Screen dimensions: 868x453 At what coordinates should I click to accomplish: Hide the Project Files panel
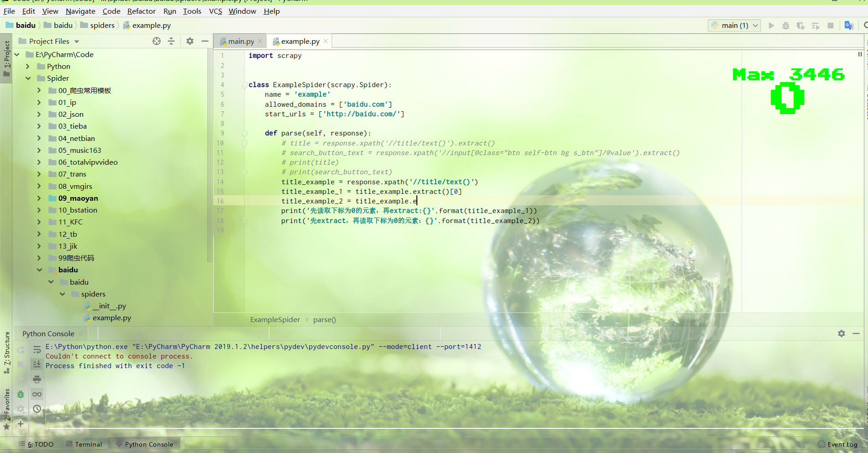click(x=205, y=41)
